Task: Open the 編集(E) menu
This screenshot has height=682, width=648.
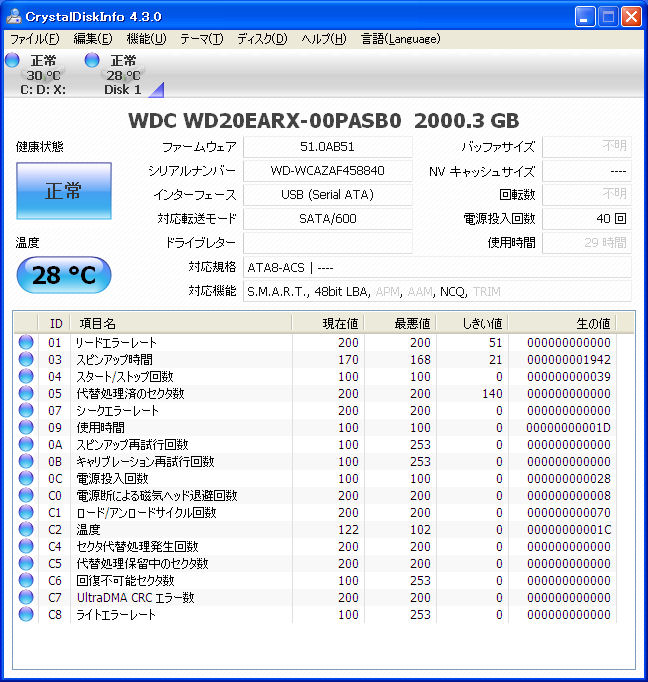Action: pos(93,39)
